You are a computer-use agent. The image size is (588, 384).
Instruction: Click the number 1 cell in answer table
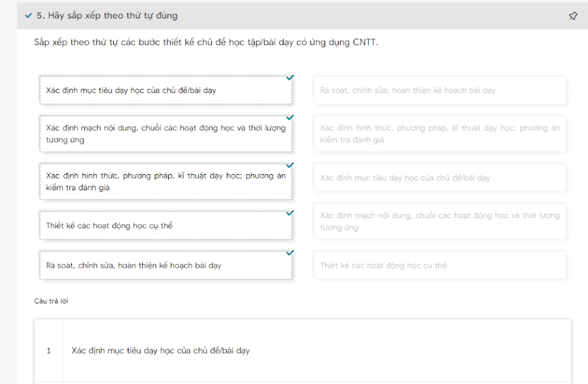[x=49, y=351]
